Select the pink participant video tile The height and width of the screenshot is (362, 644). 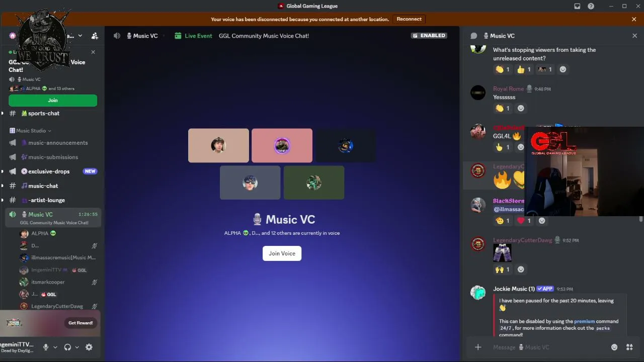pyautogui.click(x=282, y=146)
